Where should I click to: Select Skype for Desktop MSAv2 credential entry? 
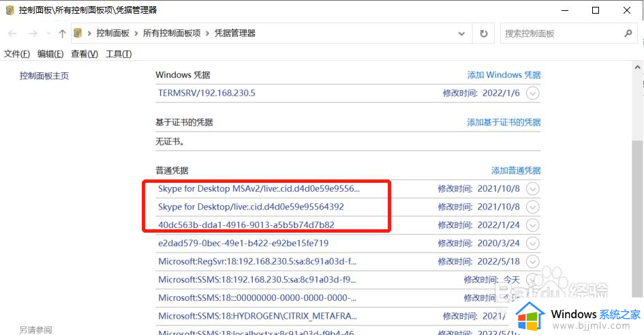point(259,189)
